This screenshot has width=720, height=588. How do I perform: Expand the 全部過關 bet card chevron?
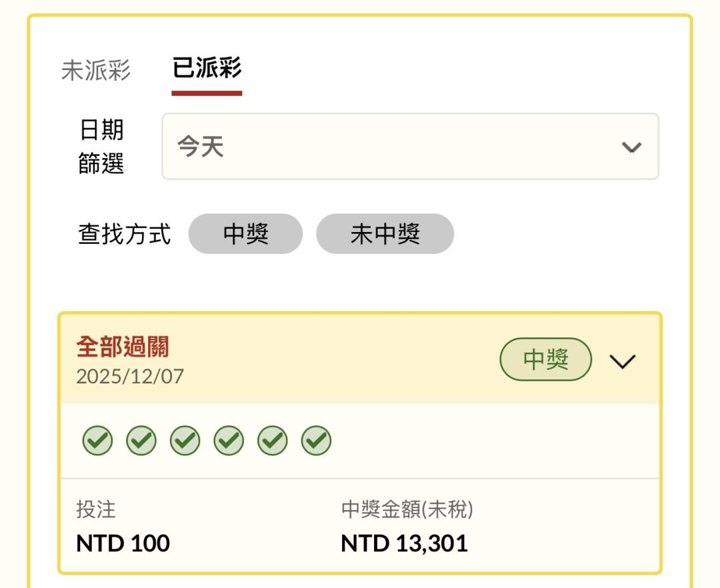(623, 361)
